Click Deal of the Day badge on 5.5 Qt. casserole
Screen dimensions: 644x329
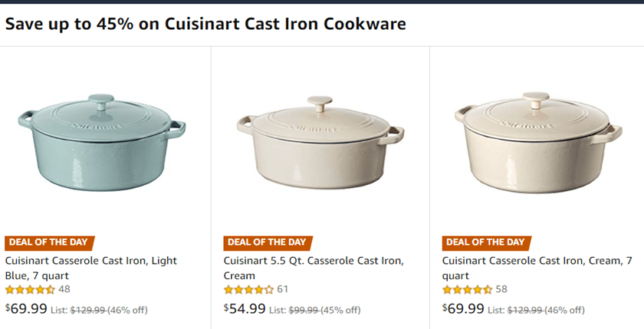267,242
